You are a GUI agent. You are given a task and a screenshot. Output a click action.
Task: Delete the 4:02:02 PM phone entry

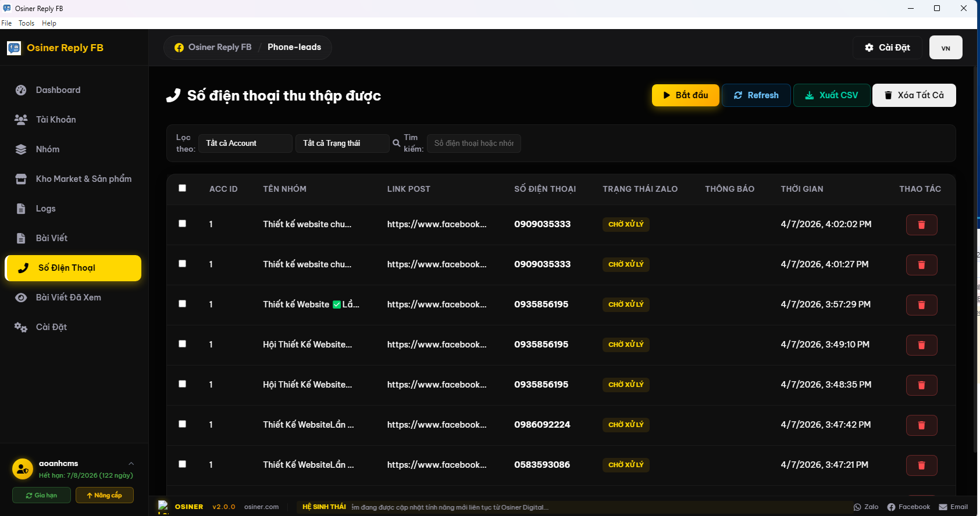pyautogui.click(x=921, y=225)
